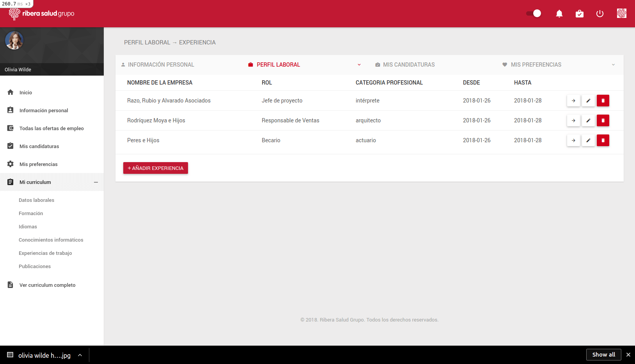Click the power logout icon

pyautogui.click(x=600, y=14)
